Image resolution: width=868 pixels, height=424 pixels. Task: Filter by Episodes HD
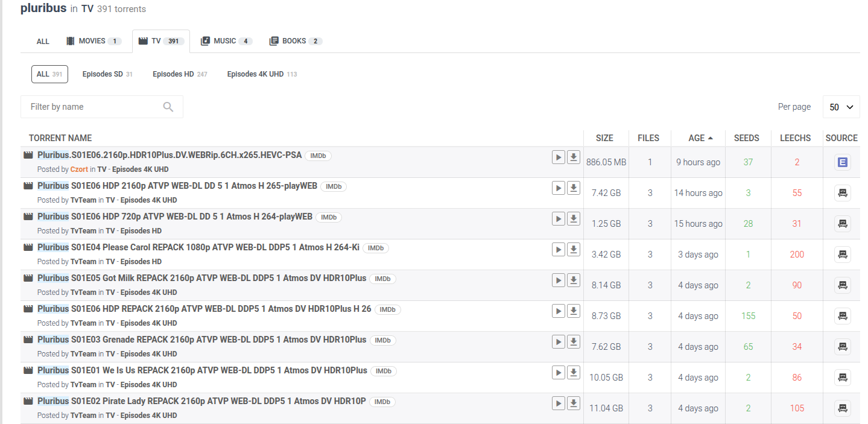point(180,74)
